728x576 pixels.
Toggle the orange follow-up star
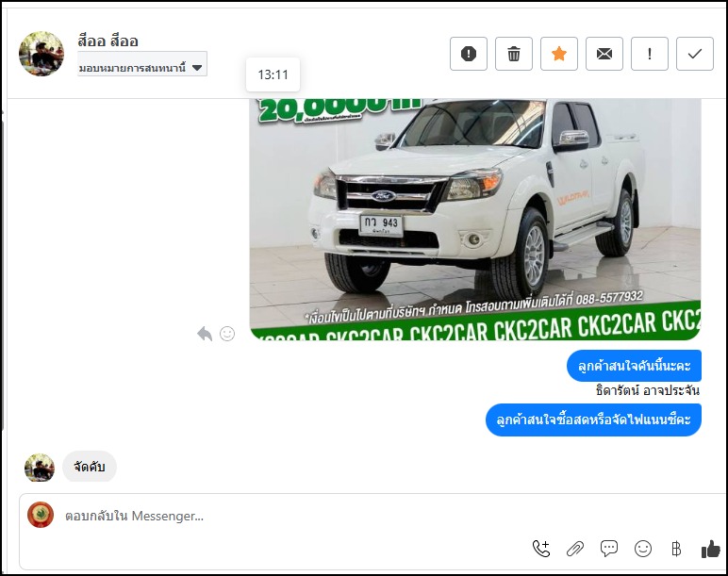click(x=559, y=54)
